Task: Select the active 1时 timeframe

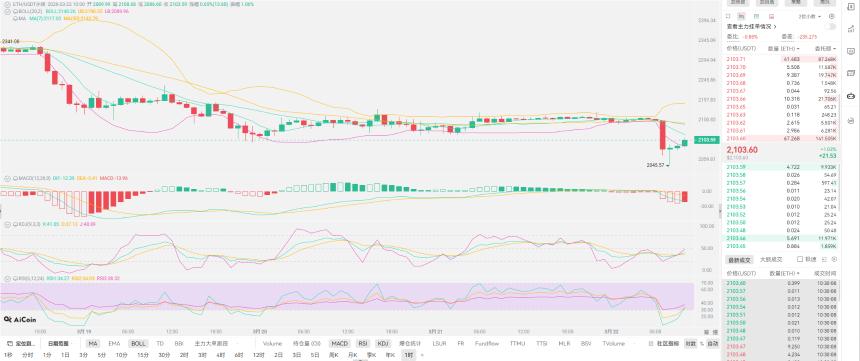Action: pos(408,355)
